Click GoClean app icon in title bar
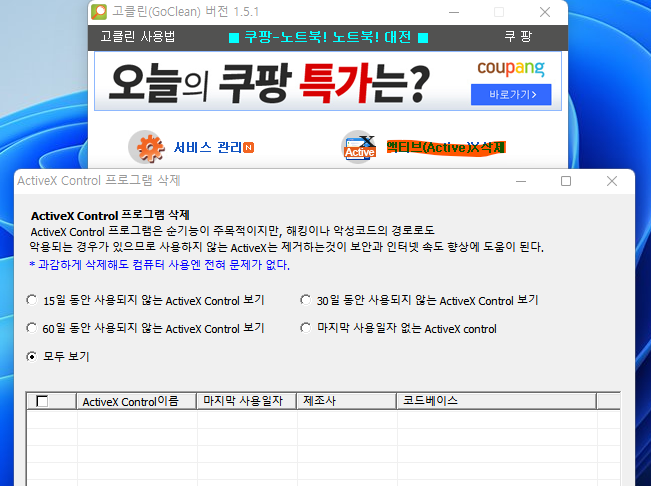This screenshot has width=651, height=486. [99, 12]
